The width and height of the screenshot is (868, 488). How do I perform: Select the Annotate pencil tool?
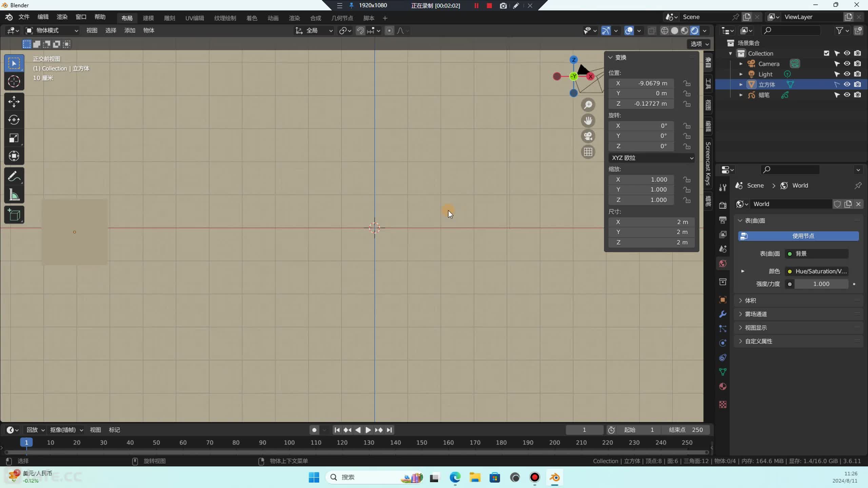tap(14, 177)
